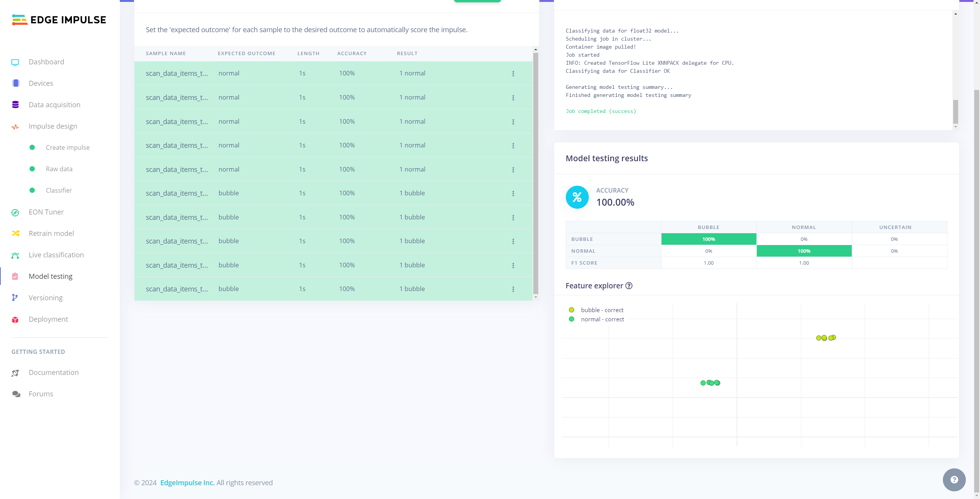
Task: Click the Data acquisition database icon
Action: [x=15, y=105]
